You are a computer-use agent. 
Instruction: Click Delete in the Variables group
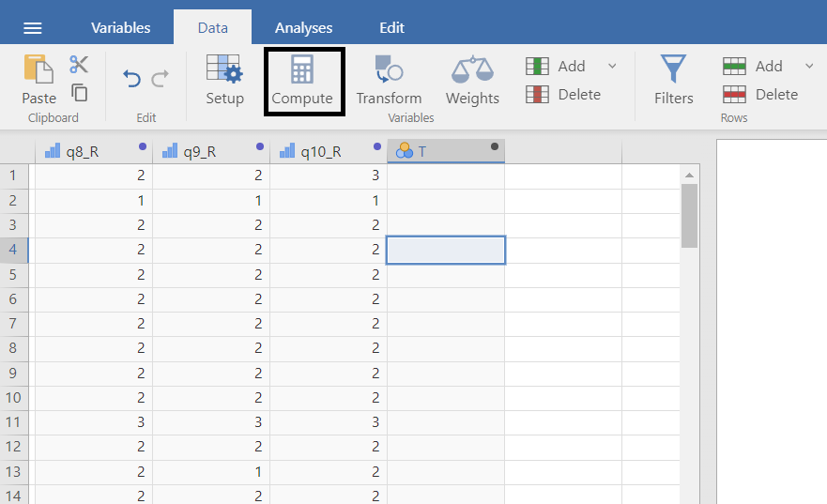coord(563,94)
